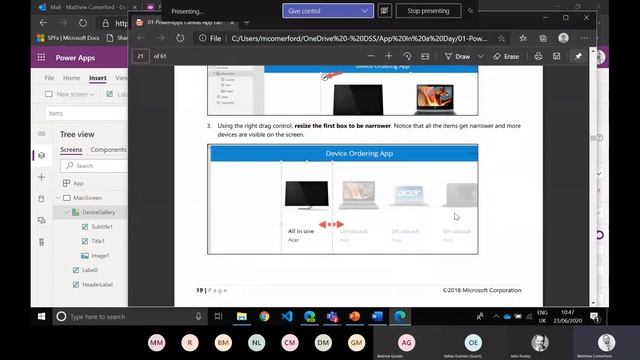Open Word from taskbar

[377, 316]
